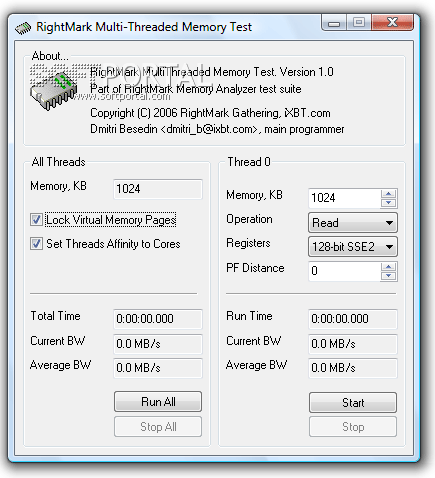435x478 pixels.
Task: Minimize the RightMark Memory Test window
Action: [334, 23]
